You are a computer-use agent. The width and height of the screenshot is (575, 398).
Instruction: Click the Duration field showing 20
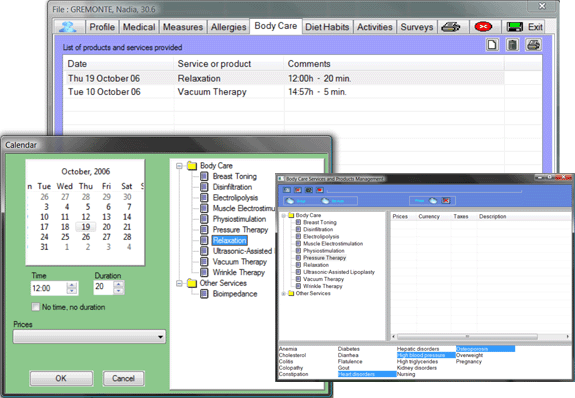tap(104, 287)
